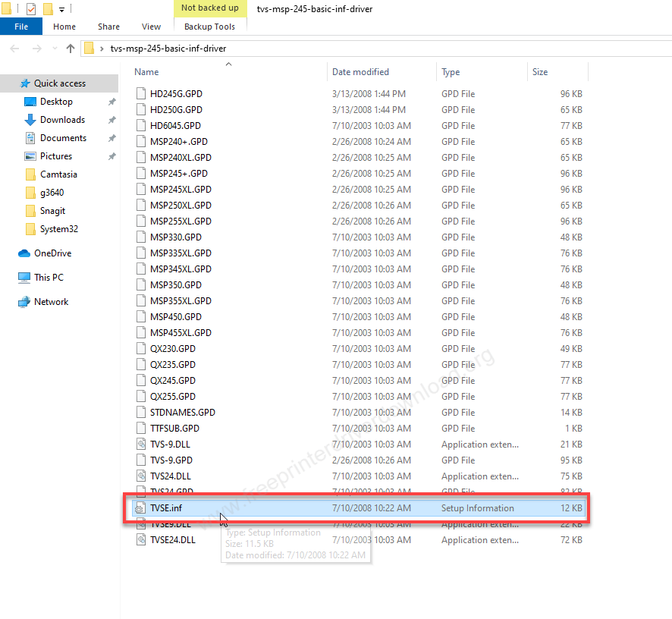Sort files by the Name column header
Viewport: 672px width, 619px height.
(147, 72)
